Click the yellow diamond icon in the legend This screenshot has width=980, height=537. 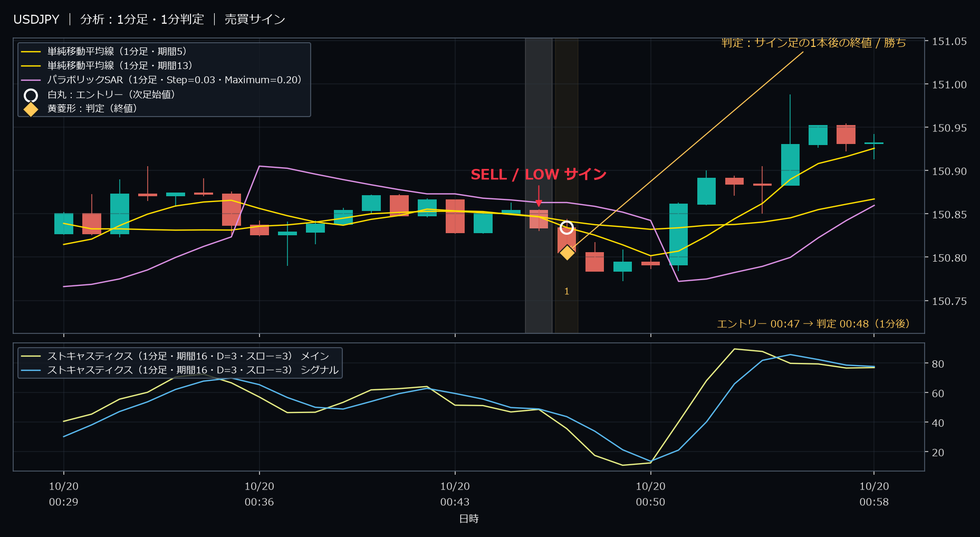pos(31,109)
